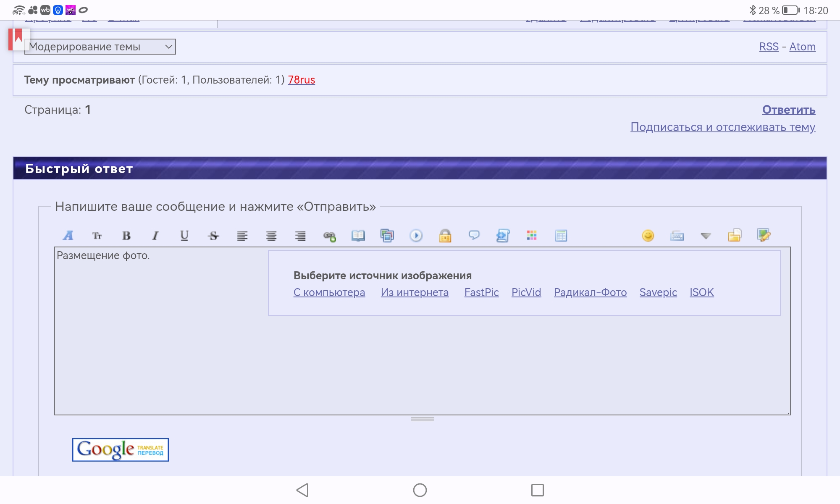Center-align the message text
840x504 pixels.
271,236
